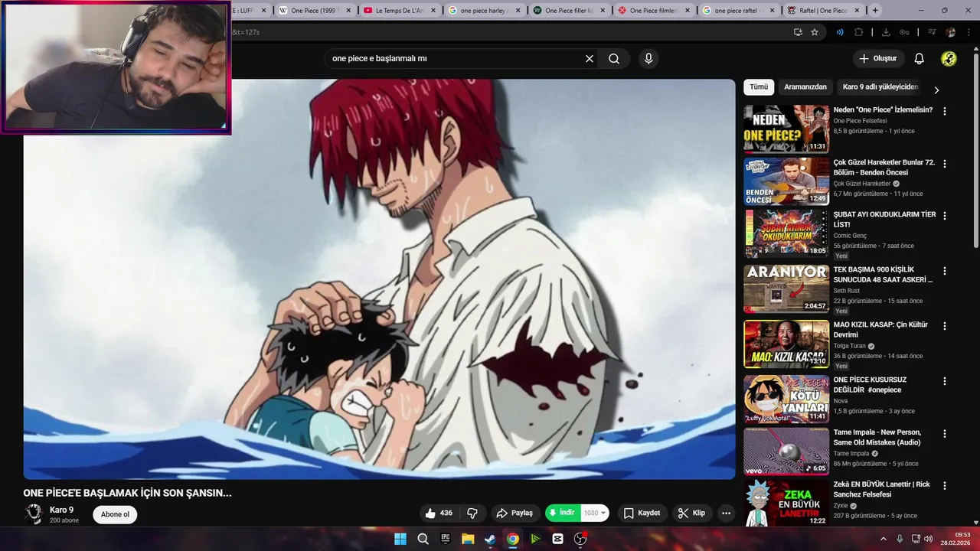Open YouTube notifications bell

coord(920,59)
